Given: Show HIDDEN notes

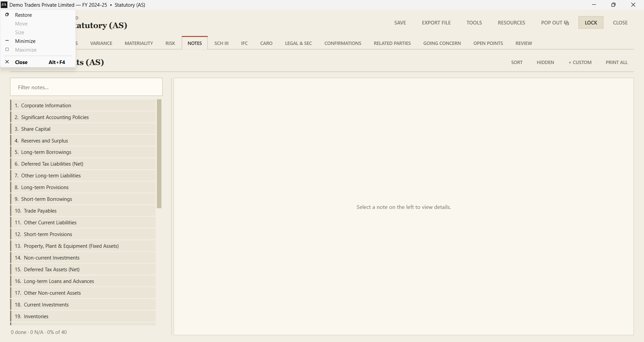Looking at the screenshot, I should [545, 62].
